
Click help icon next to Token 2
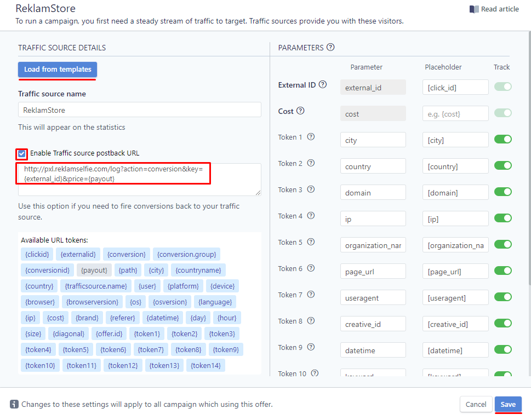click(x=311, y=163)
